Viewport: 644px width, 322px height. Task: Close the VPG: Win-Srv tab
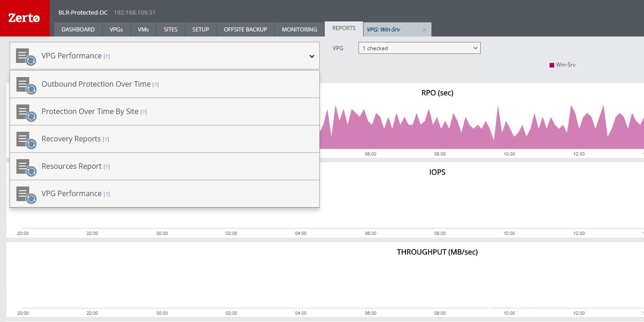tap(424, 30)
